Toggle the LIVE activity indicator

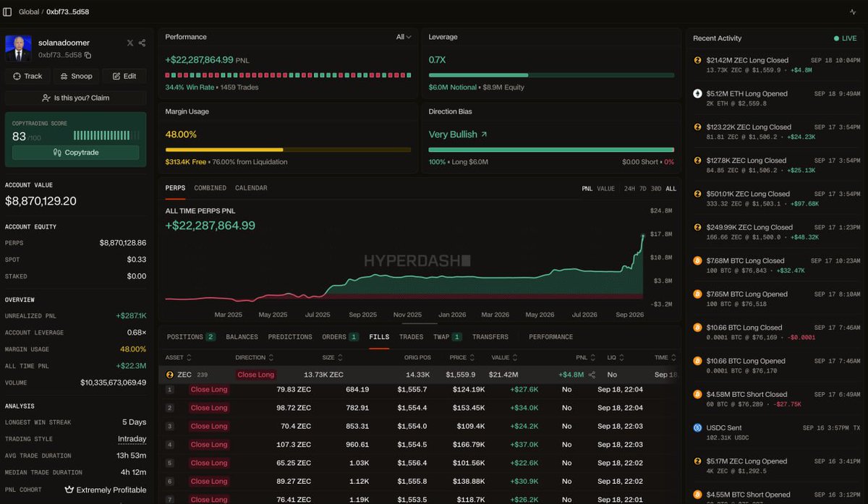point(845,38)
